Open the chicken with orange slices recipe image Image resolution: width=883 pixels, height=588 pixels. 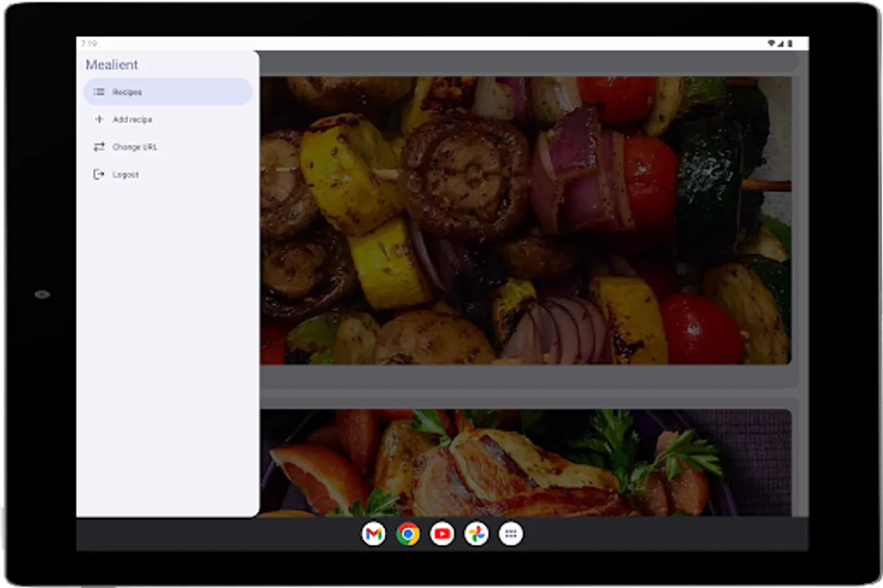(525, 463)
